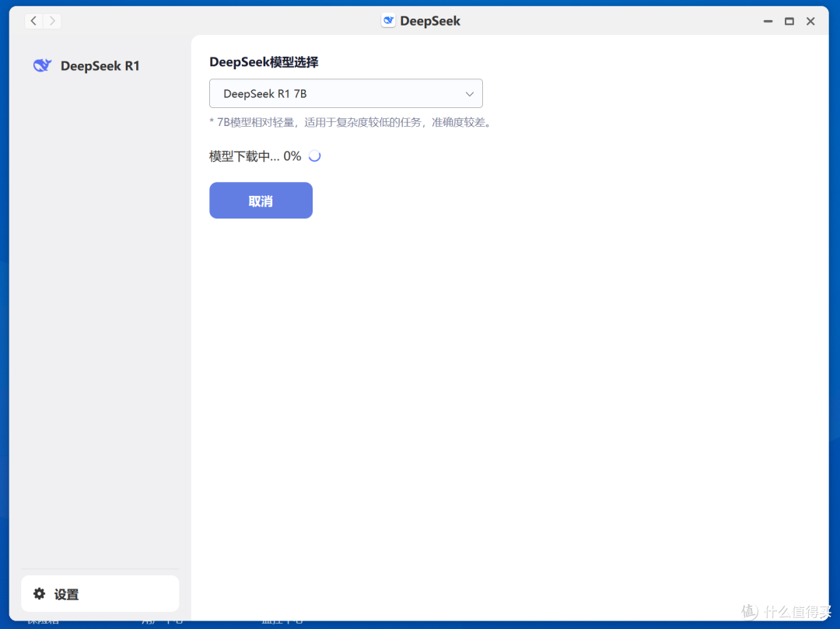Open 设置 settings panel
This screenshot has height=629, width=840.
pyautogui.click(x=100, y=594)
